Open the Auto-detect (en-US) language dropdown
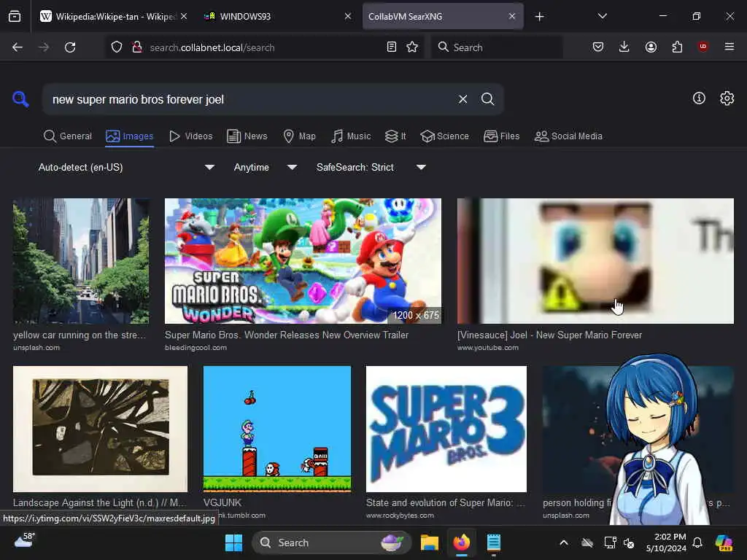This screenshot has height=560, width=747. pos(126,167)
